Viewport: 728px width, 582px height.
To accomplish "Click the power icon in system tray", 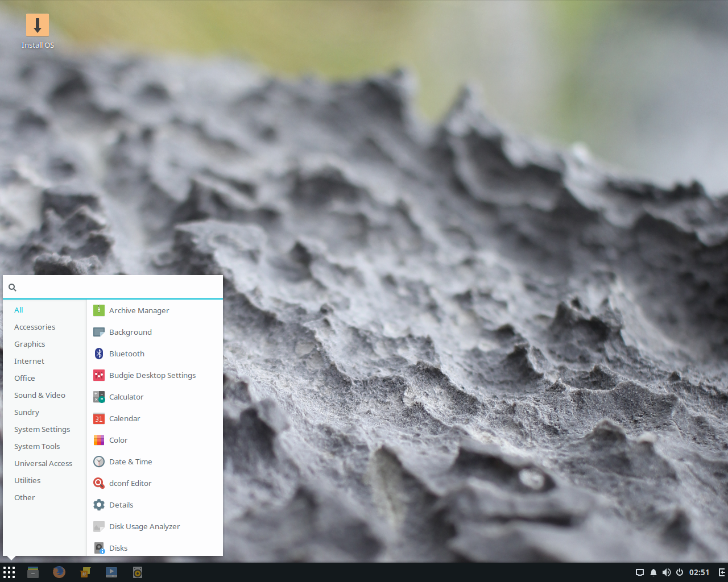I will point(680,572).
